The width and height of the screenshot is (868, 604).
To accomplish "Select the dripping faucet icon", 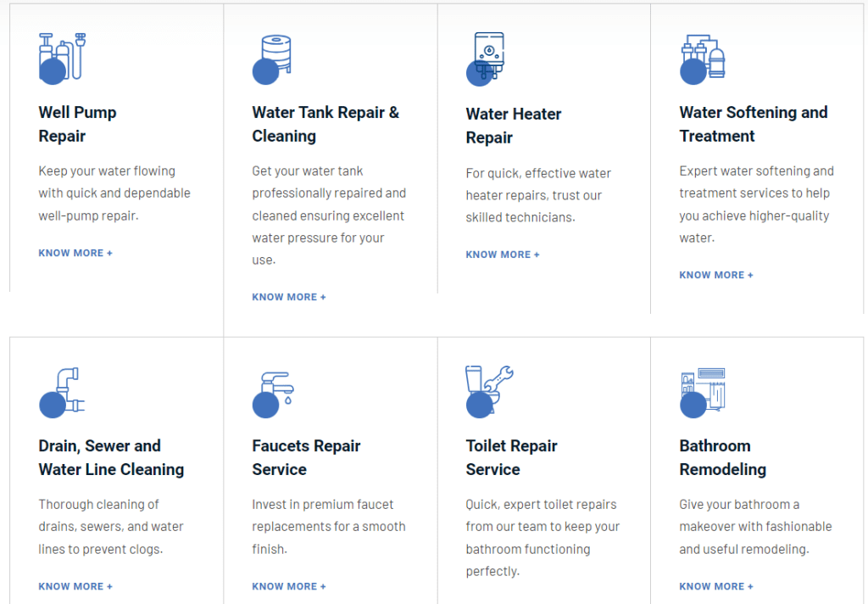I will pyautogui.click(x=272, y=391).
